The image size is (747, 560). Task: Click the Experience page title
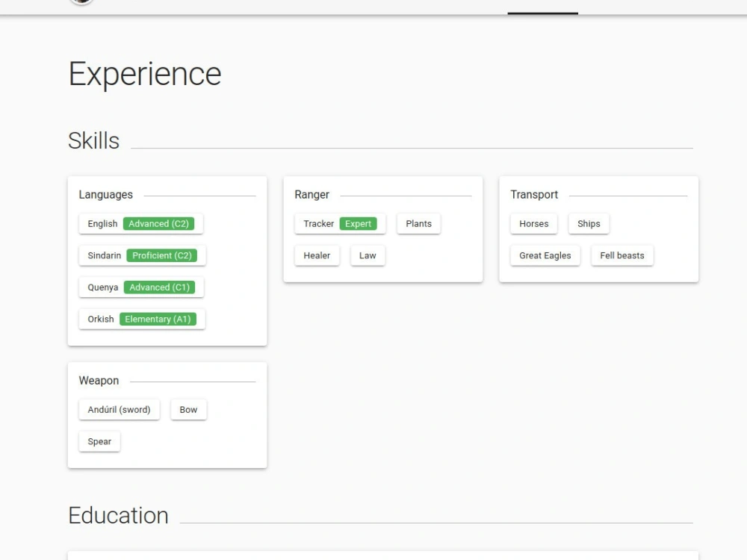pos(145,74)
